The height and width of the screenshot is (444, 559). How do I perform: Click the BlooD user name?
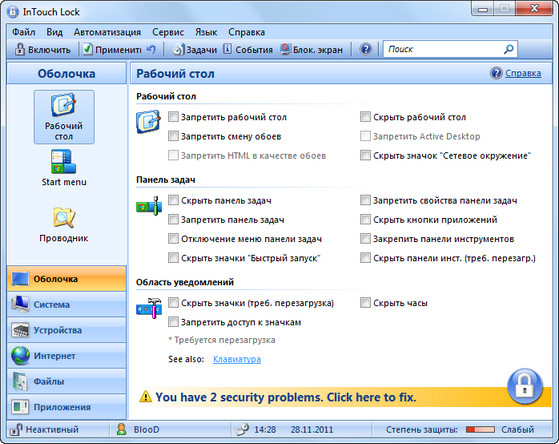(x=147, y=429)
